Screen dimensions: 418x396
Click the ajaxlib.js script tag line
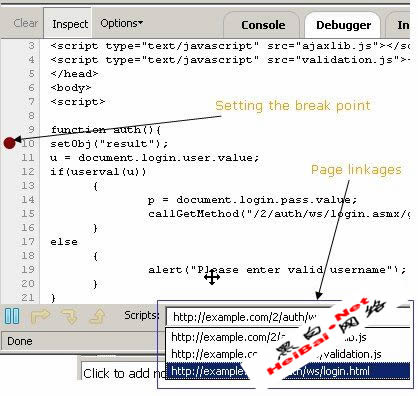pos(230,46)
